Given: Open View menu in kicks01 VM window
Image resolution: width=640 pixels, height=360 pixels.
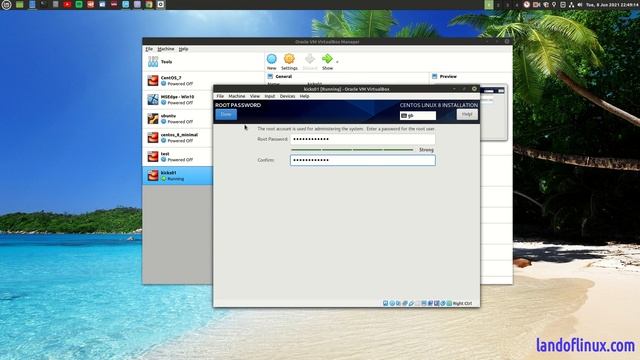Looking at the screenshot, I should coord(255,96).
